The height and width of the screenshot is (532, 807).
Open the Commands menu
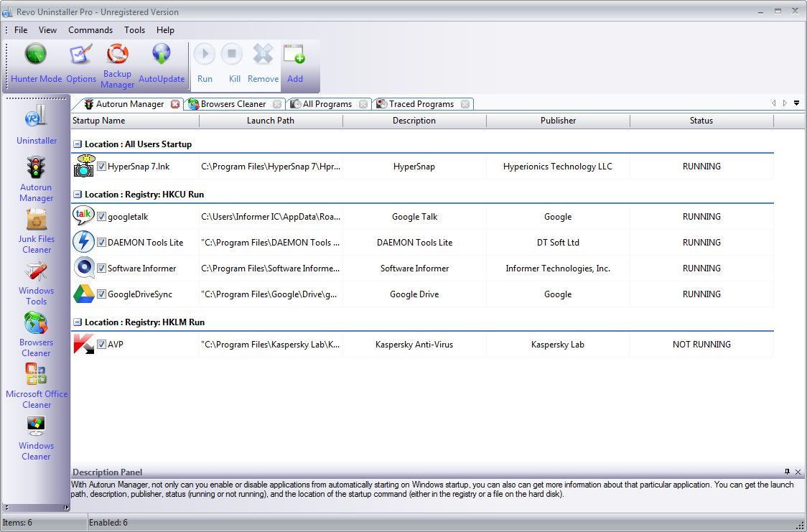90,30
